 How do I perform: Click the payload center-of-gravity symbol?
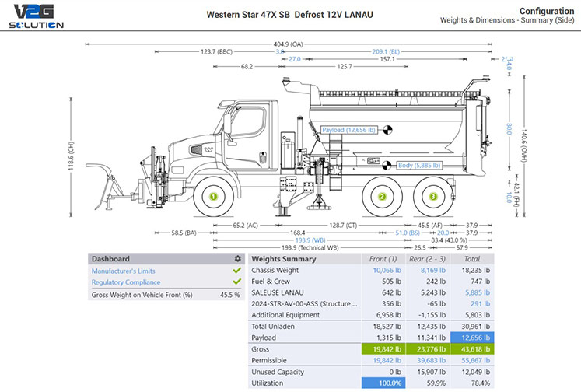389,131
